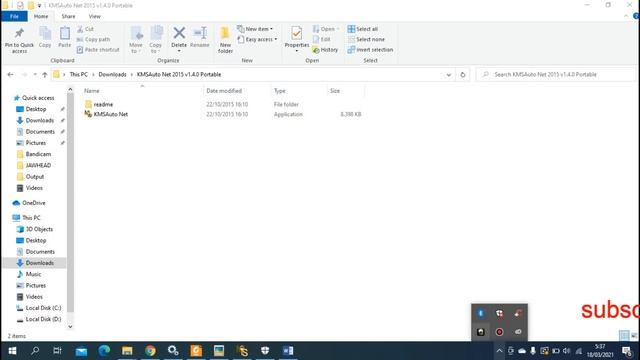640x360 pixels.
Task: Click Copy path in Clipboard group
Action: tap(93, 40)
